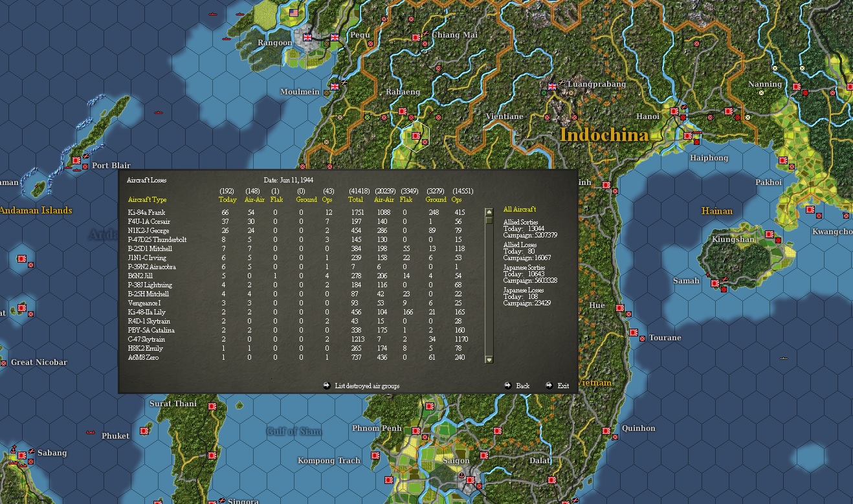The image size is (853, 504).
Task: Select the British flag unit beside Pegu
Action: [335, 38]
